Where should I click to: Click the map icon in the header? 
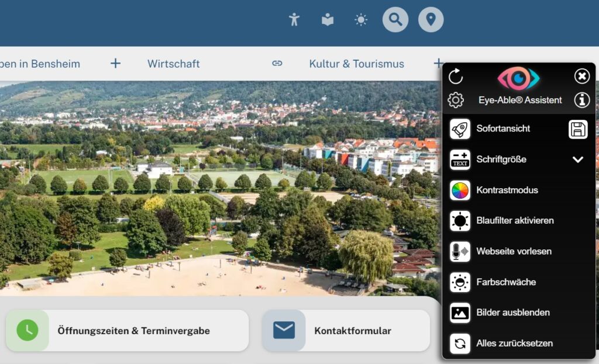327,19
